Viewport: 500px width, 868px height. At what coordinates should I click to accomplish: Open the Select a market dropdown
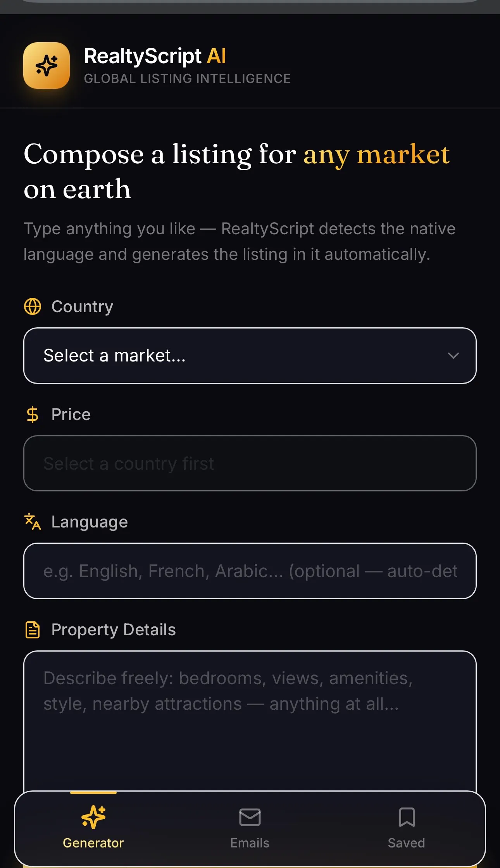pos(250,356)
